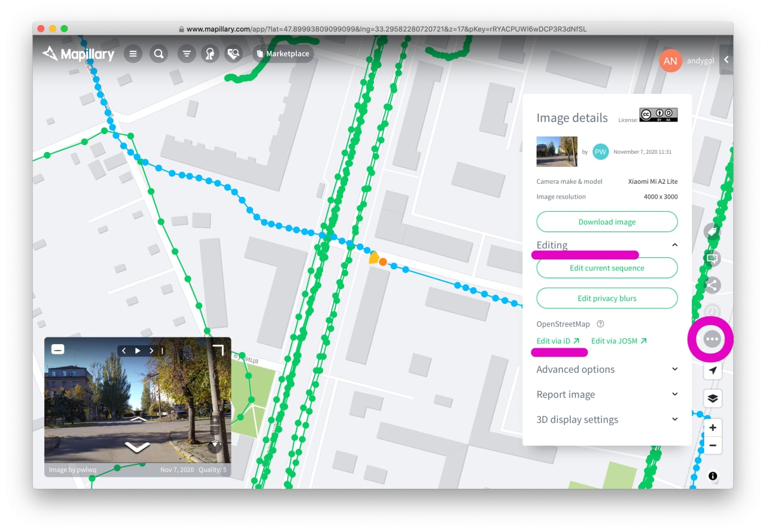Viewport: 766px width, 532px height.
Task: Open Edit via iD link
Action: 558,341
